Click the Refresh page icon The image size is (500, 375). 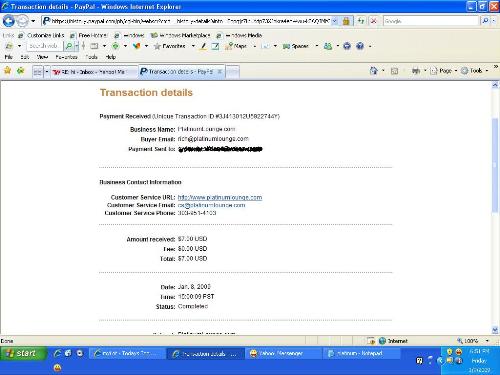coord(361,21)
